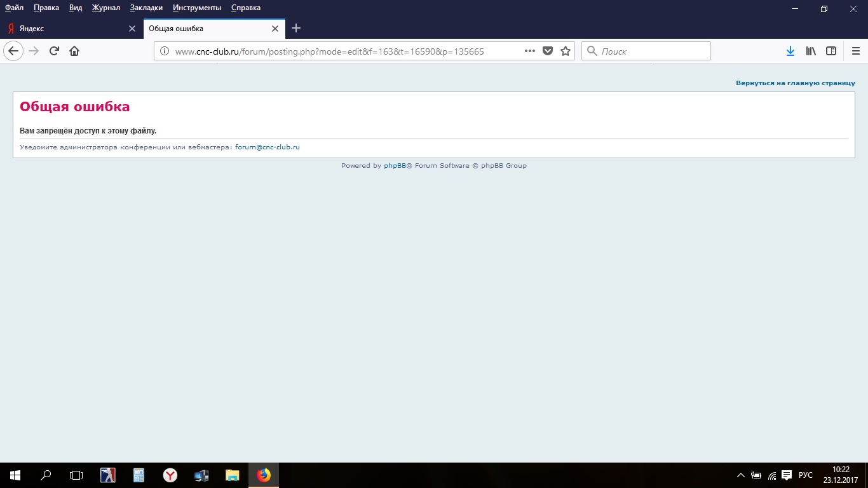
Task: Open the phpBB link in footer
Action: 395,166
